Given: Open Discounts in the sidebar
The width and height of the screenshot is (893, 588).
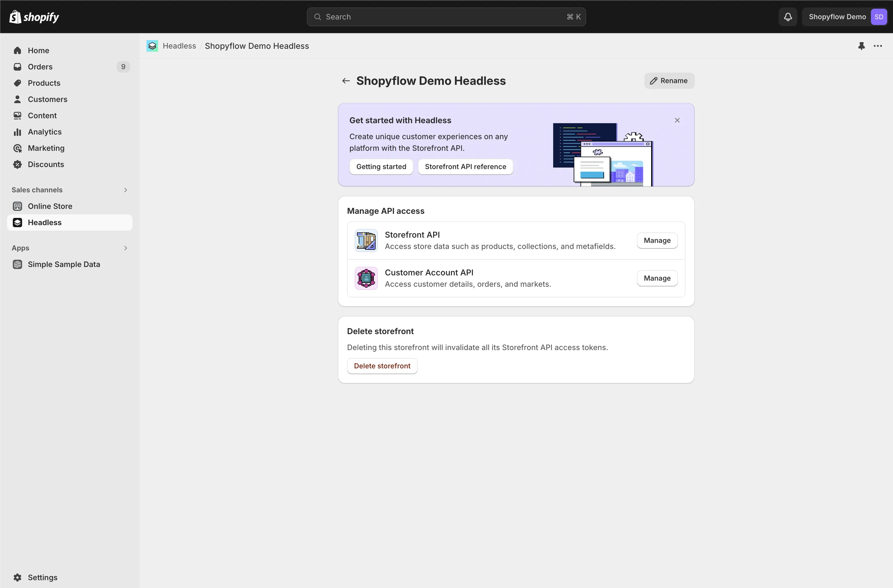Looking at the screenshot, I should coord(70,164).
